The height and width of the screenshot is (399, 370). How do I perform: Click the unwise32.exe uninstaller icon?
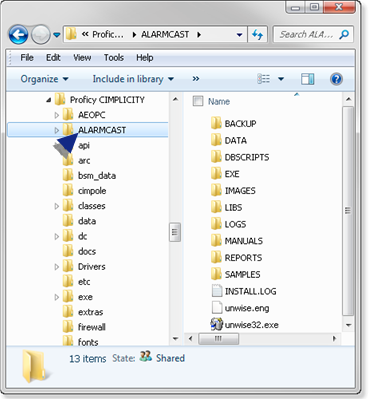(217, 324)
